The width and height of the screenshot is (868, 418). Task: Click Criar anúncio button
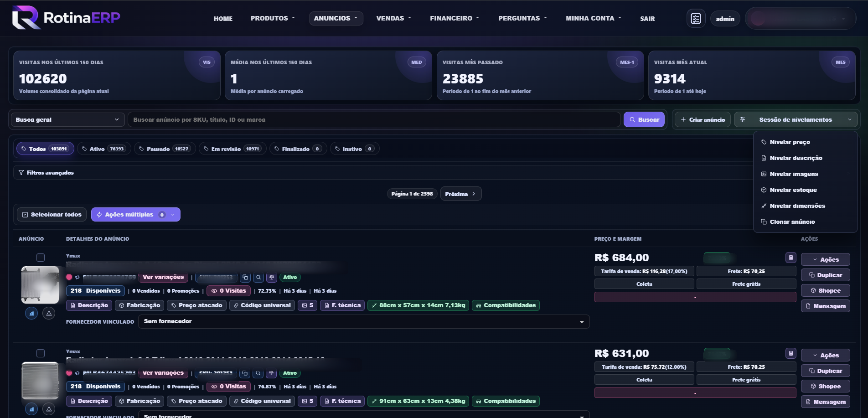click(703, 119)
